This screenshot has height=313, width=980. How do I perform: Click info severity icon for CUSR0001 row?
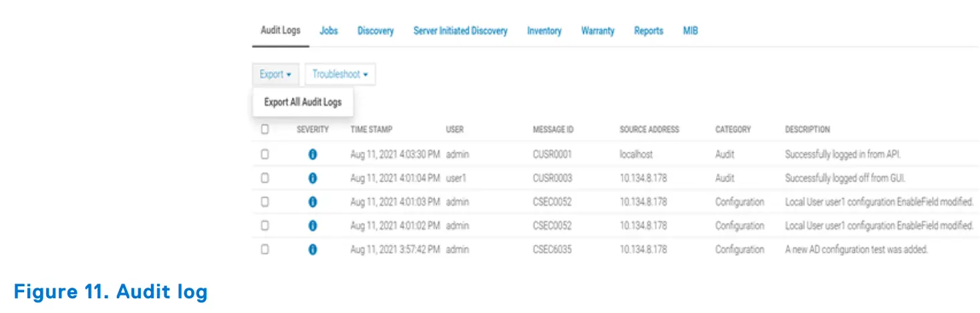click(312, 154)
